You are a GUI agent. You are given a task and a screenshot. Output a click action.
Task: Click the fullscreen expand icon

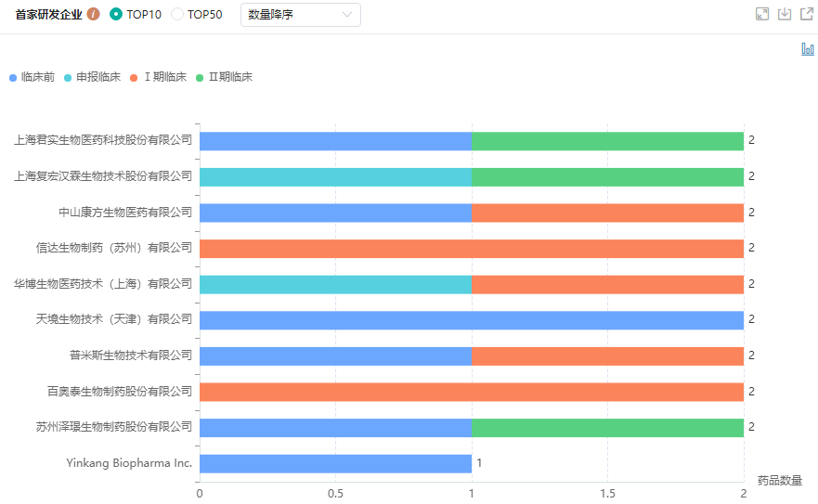[x=762, y=14]
